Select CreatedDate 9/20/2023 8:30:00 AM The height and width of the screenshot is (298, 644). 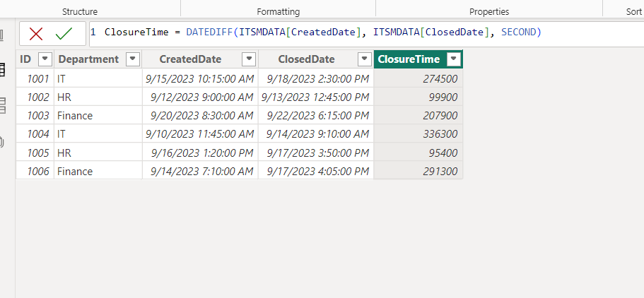pos(200,115)
